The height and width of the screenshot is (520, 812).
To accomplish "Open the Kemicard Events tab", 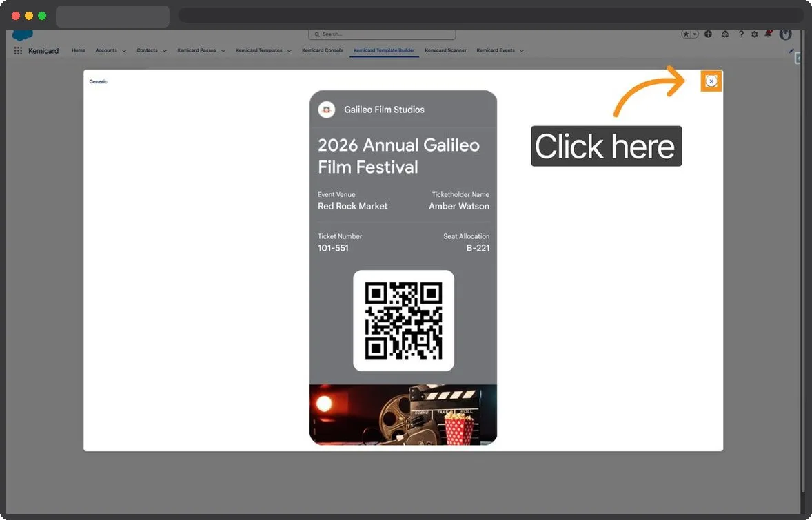I will click(496, 50).
